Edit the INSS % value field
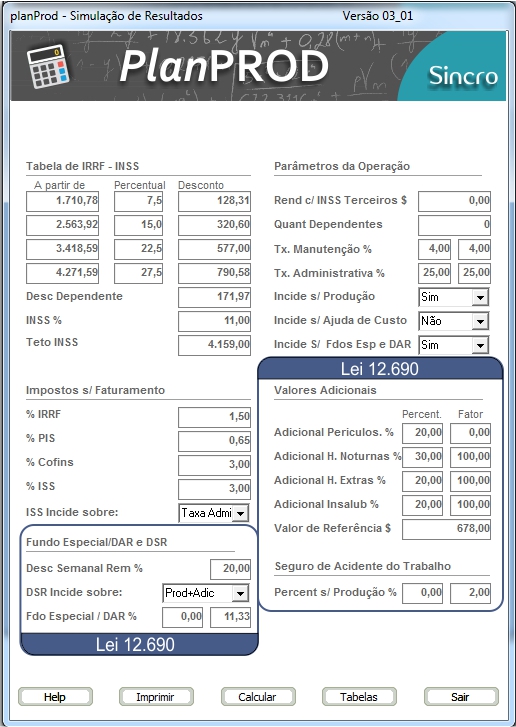The image size is (516, 727). pyautogui.click(x=215, y=321)
